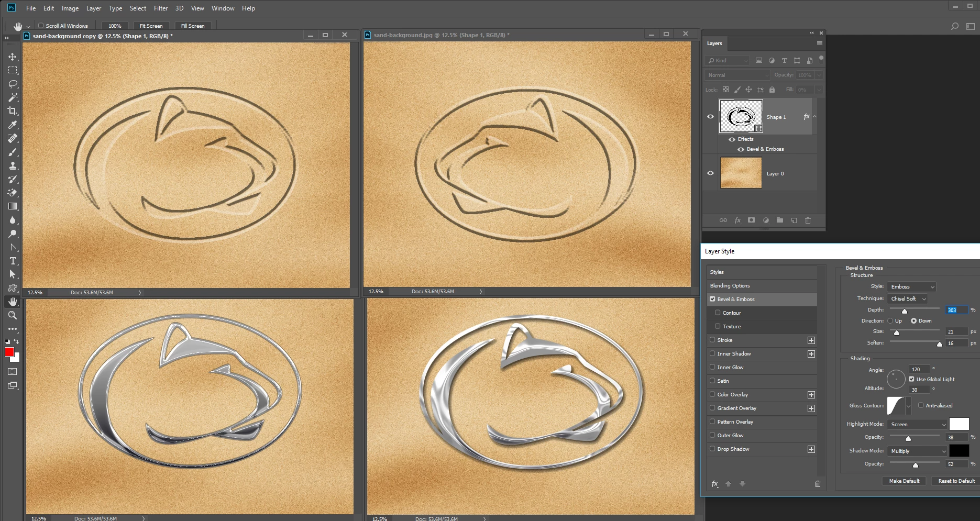Select the Lasso tool
The height and width of the screenshot is (521, 980).
click(x=13, y=84)
